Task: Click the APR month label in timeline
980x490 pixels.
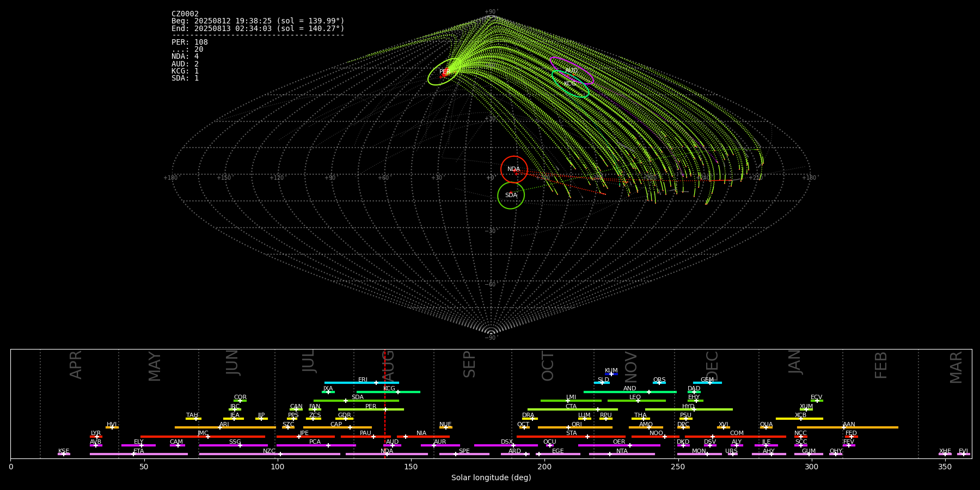Action: coord(76,365)
